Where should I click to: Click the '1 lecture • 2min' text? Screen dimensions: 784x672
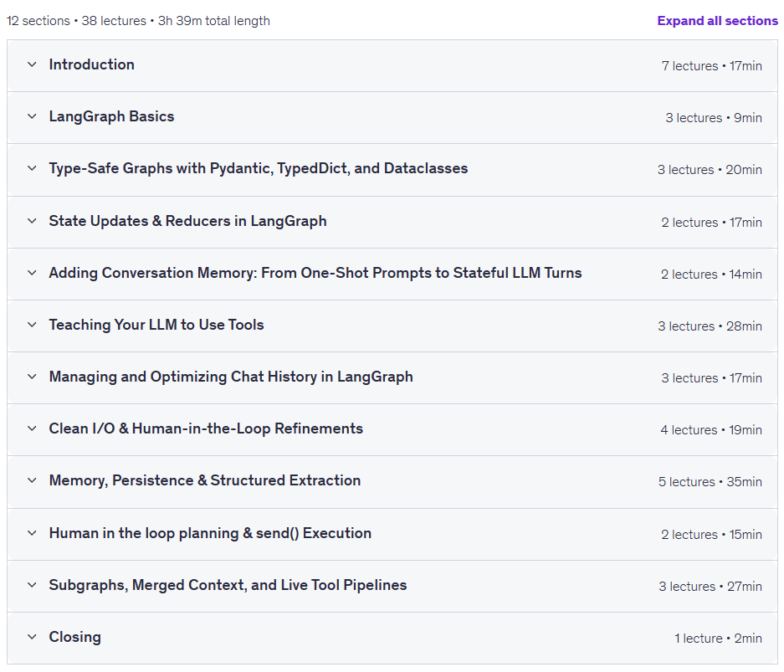point(718,639)
